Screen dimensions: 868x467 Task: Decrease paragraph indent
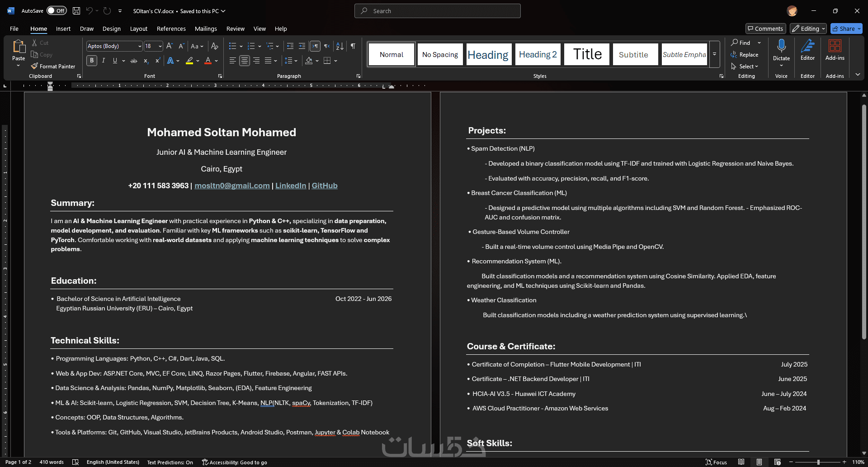[290, 46]
